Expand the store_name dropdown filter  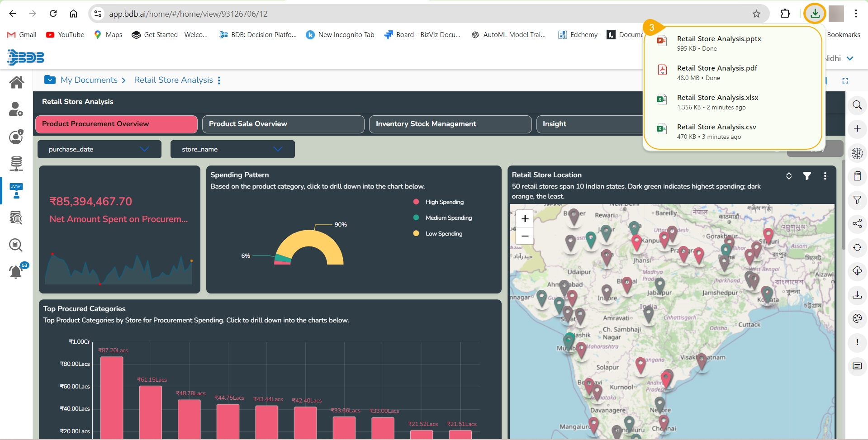tap(232, 149)
